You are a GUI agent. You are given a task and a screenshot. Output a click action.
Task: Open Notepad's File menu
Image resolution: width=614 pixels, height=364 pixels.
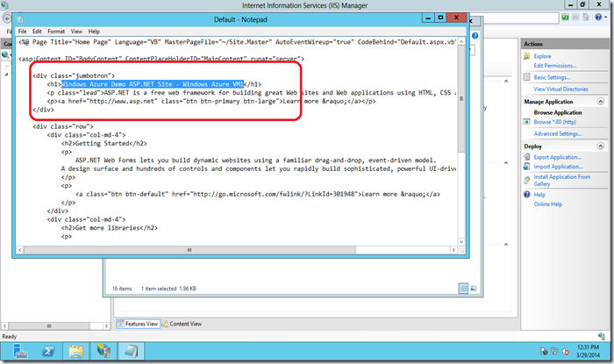click(22, 32)
